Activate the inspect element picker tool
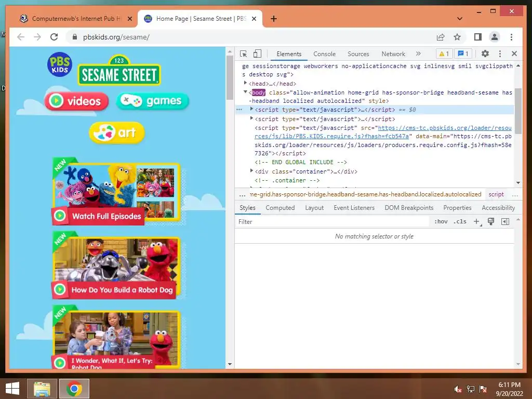Screen dimensions: 532x399 point(243,54)
